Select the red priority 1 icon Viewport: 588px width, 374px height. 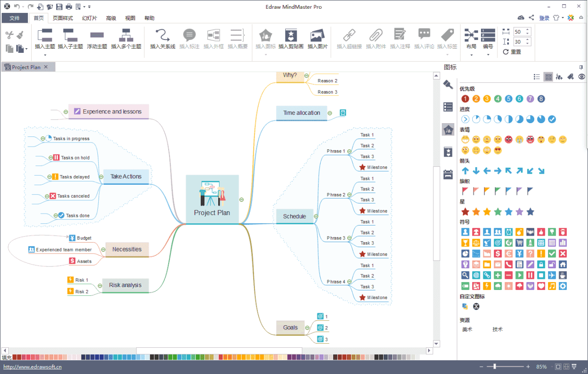point(465,98)
